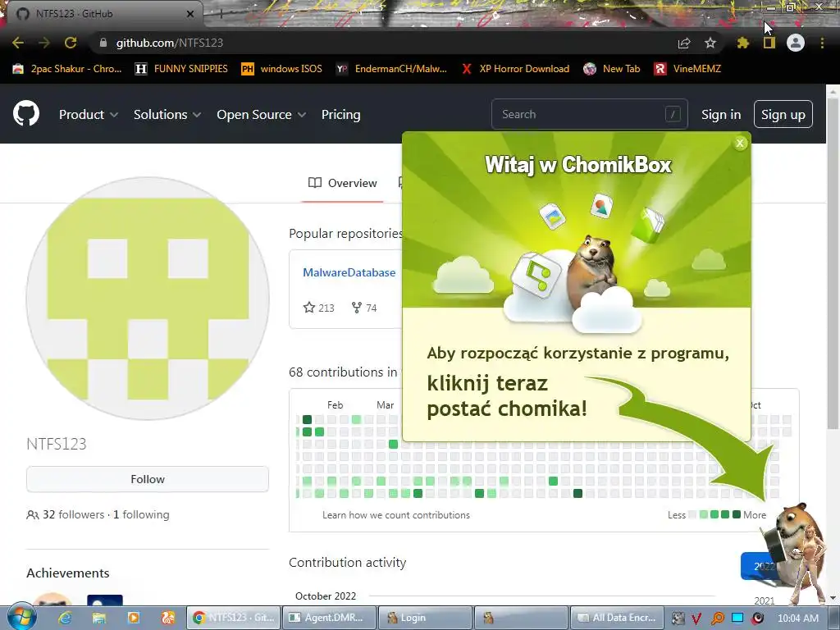Expand the Open Source menu
This screenshot has height=630, width=840.
pos(262,115)
